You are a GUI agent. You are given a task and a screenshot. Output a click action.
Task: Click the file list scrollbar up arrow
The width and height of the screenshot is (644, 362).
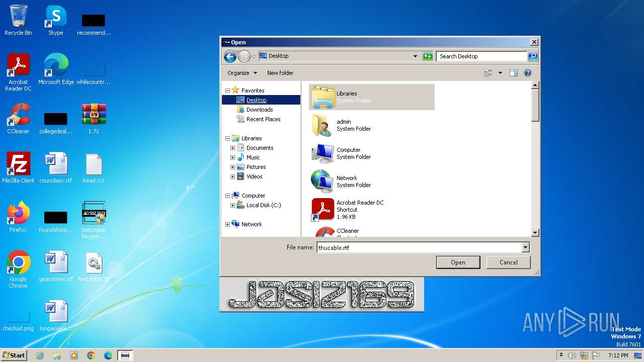(535, 85)
